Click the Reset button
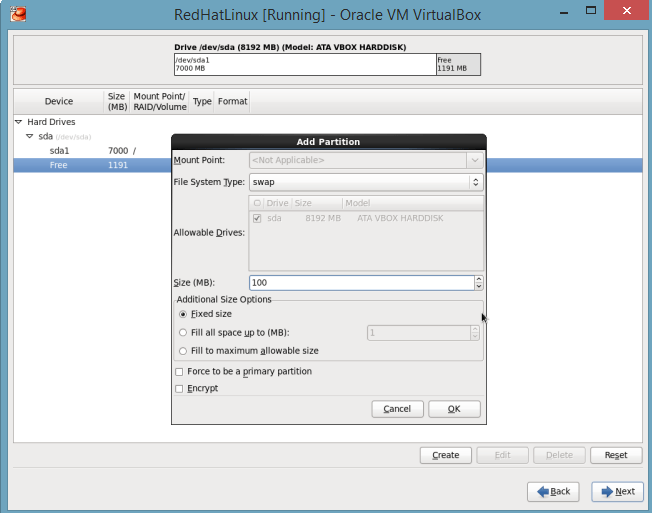The image size is (652, 513). (616, 455)
